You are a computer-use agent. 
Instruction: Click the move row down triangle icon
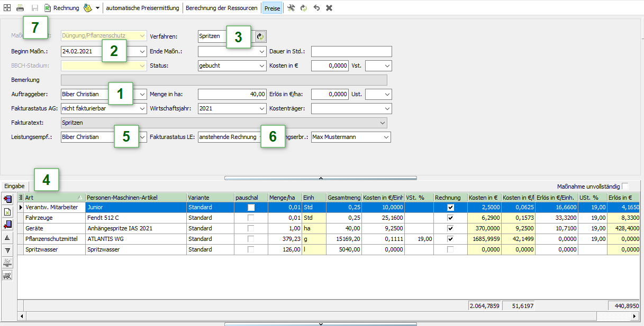(x=8, y=250)
